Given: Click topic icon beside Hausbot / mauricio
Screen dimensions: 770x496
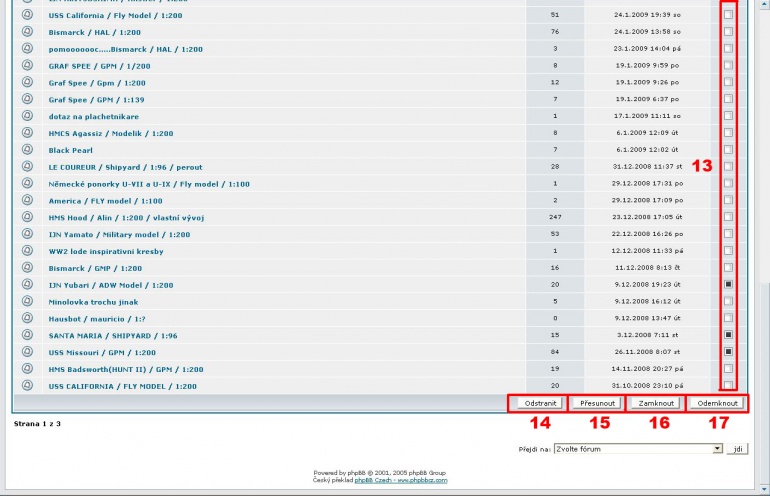Looking at the screenshot, I should click(28, 318).
